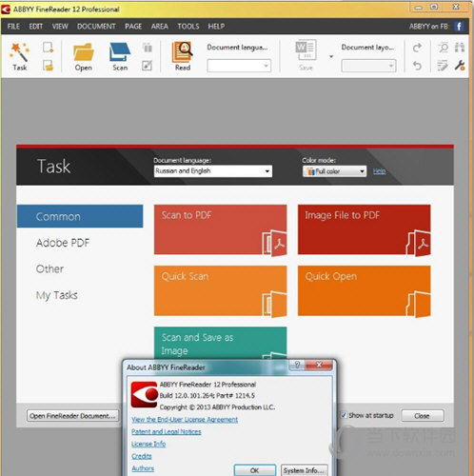Click the magnifier zoom toolbar icon
Image resolution: width=474 pixels, height=476 pixels.
point(443,48)
